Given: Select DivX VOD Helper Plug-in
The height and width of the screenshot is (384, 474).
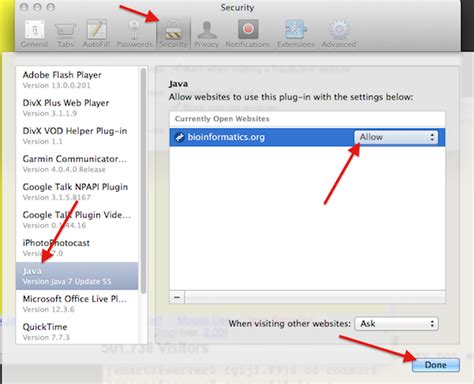Looking at the screenshot, I should (77, 136).
